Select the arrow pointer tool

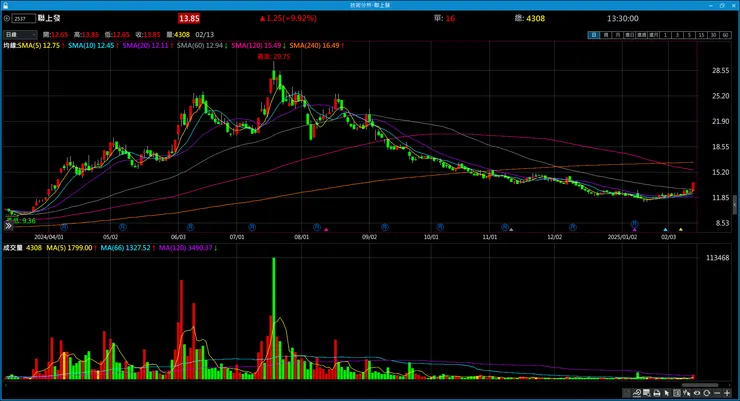click(x=667, y=393)
